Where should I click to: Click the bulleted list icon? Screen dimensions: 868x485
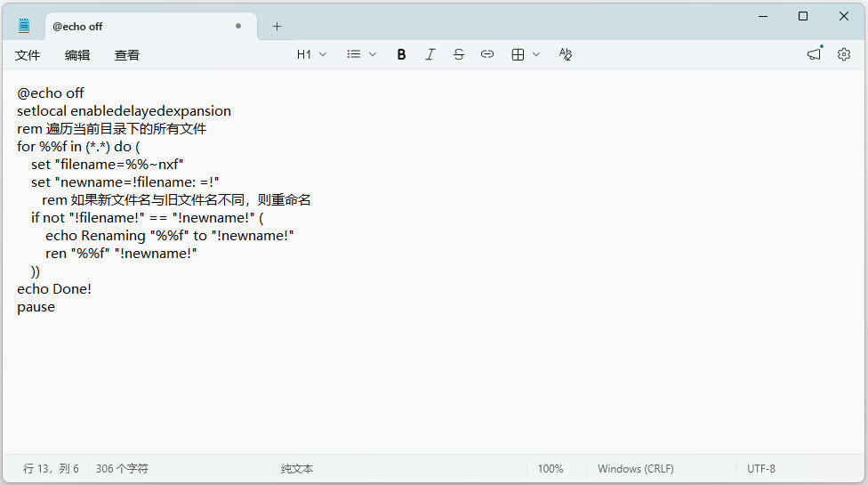[x=354, y=54]
